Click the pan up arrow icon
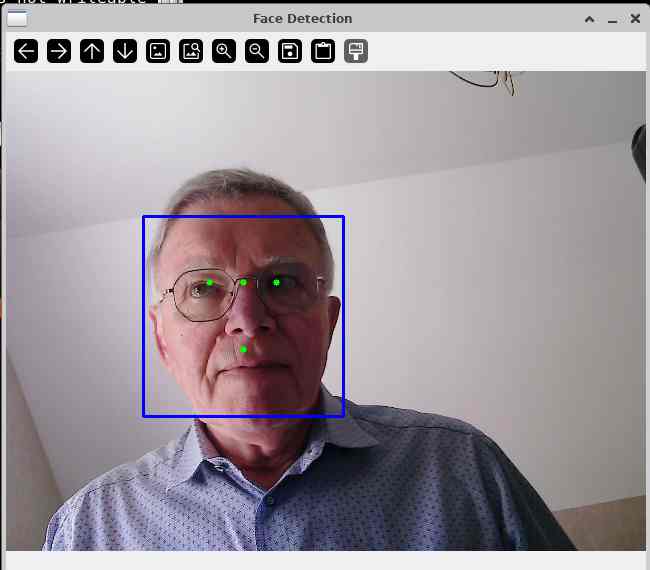Viewport: 650px width, 570px height. point(92,51)
